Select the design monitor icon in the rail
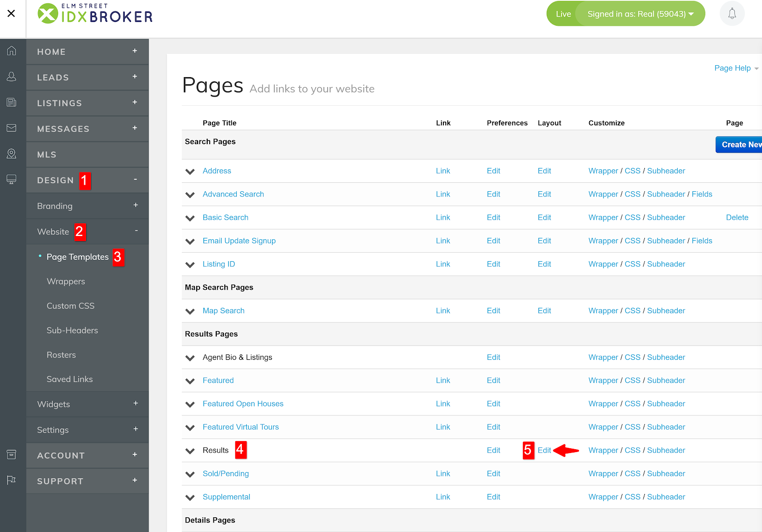Image resolution: width=762 pixels, height=532 pixels. [11, 179]
